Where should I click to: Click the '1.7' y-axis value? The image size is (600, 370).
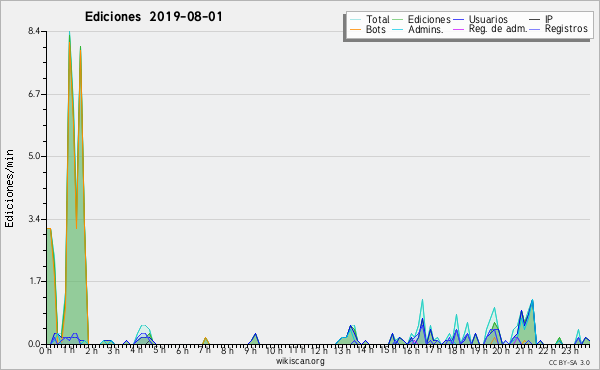(x=34, y=281)
